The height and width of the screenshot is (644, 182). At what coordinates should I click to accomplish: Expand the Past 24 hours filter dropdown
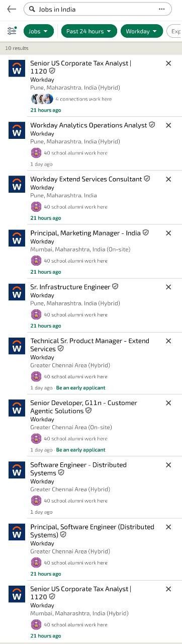pyautogui.click(x=89, y=31)
